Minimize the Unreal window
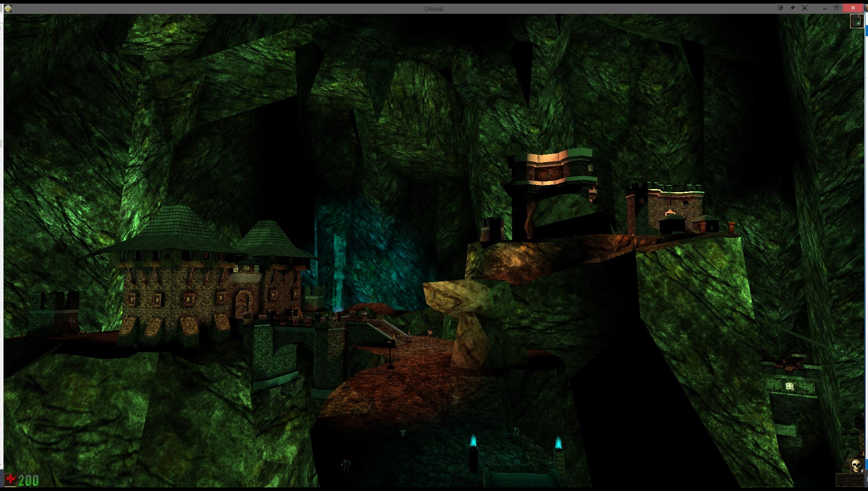This screenshot has width=868, height=491. pyautogui.click(x=825, y=8)
